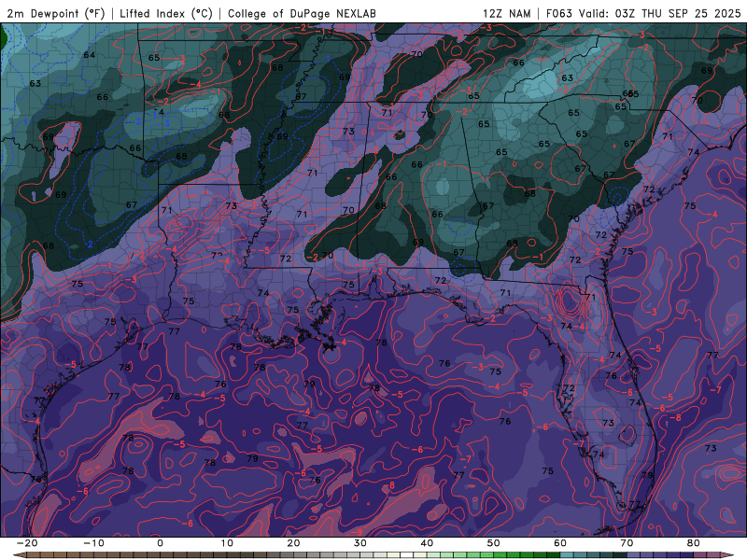Click the 'F063' forecast hour text
The width and height of the screenshot is (747, 560).
tap(559, 13)
